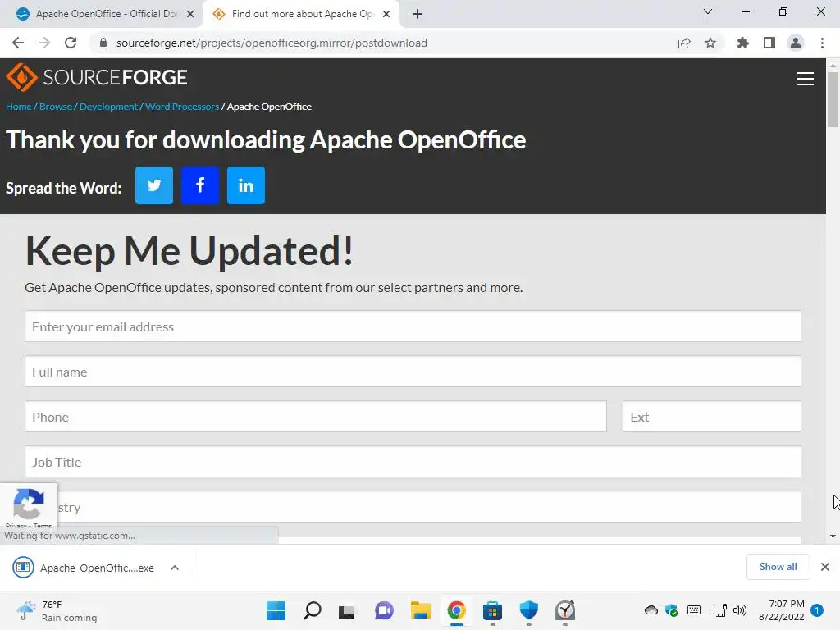Click the address bar URL

coord(272,43)
